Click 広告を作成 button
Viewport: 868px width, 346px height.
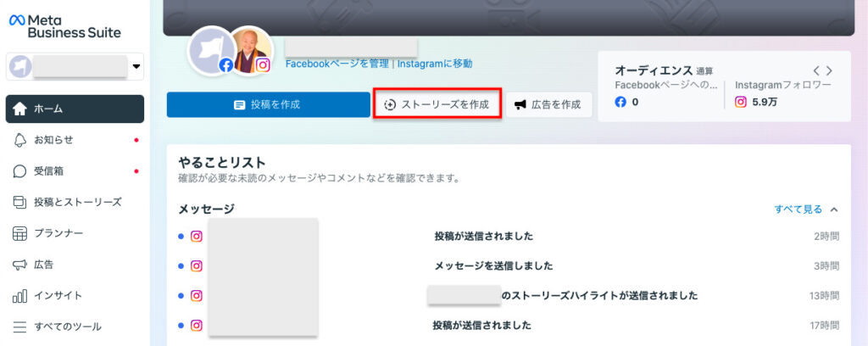549,104
